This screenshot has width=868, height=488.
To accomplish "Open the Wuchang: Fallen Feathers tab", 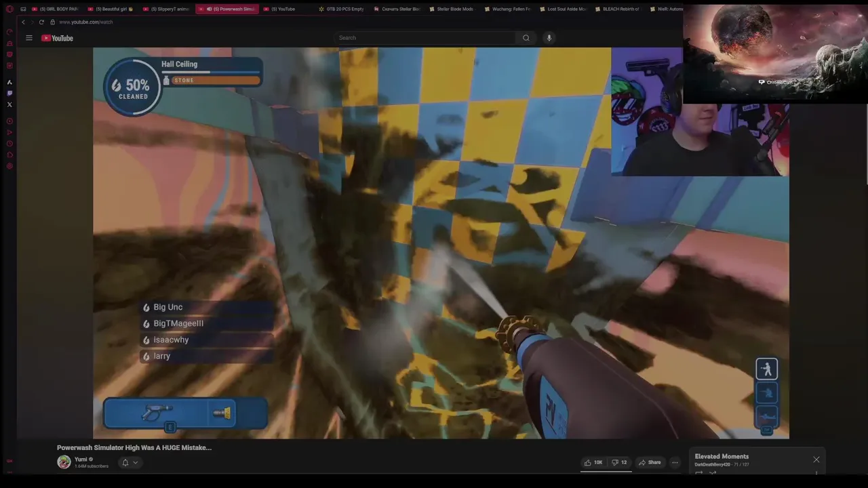I will pos(507,9).
